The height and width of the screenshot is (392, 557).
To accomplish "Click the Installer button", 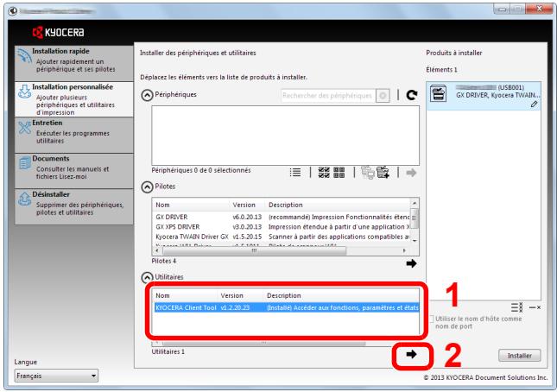I will point(519,356).
